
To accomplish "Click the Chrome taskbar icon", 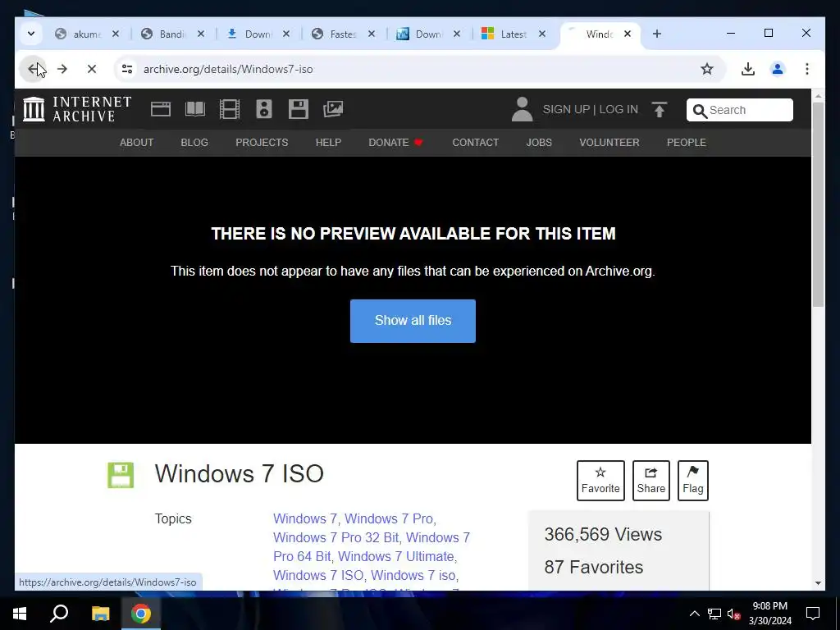I will [141, 614].
